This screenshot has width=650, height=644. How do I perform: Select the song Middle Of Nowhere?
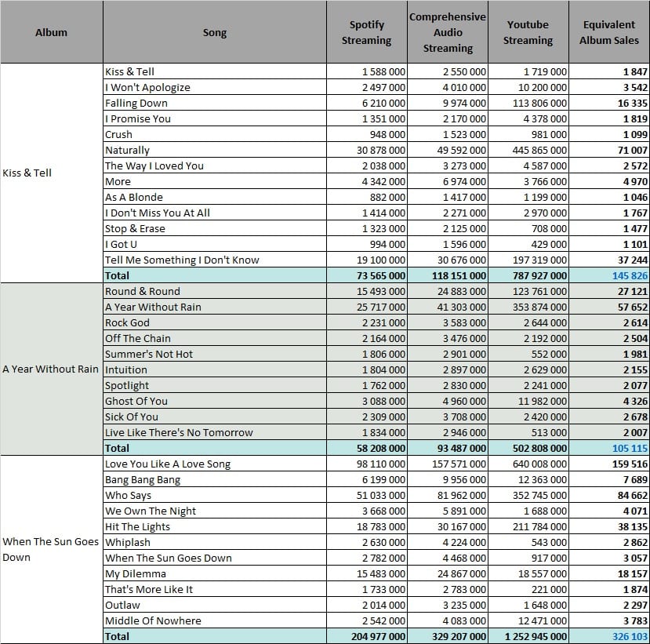215,620
